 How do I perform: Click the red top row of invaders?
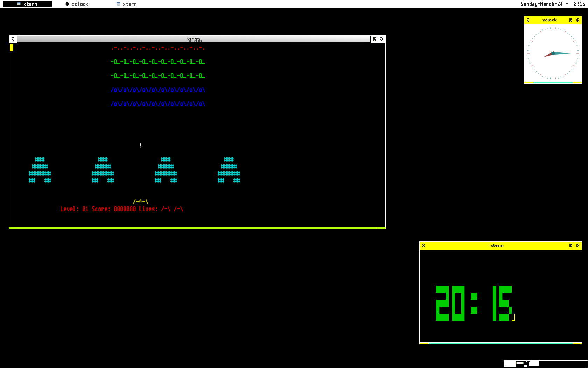158,48
